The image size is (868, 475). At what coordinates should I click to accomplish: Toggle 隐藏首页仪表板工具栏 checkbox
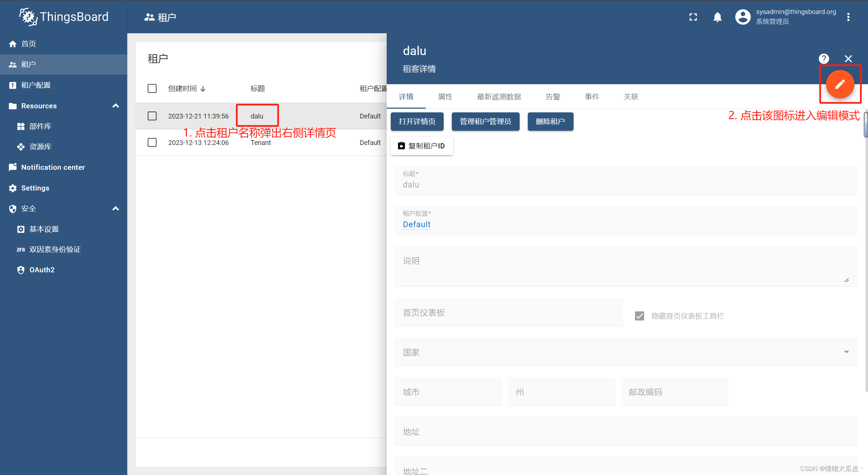(639, 316)
